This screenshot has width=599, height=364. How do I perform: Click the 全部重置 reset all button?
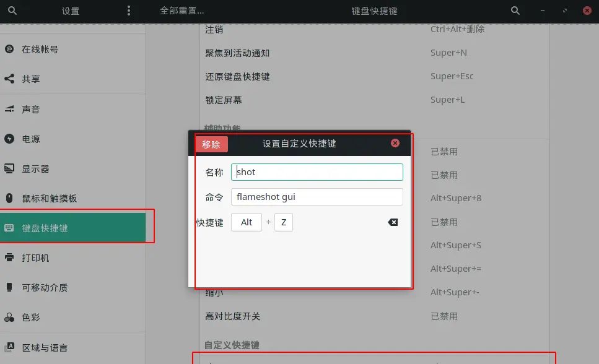tap(182, 11)
